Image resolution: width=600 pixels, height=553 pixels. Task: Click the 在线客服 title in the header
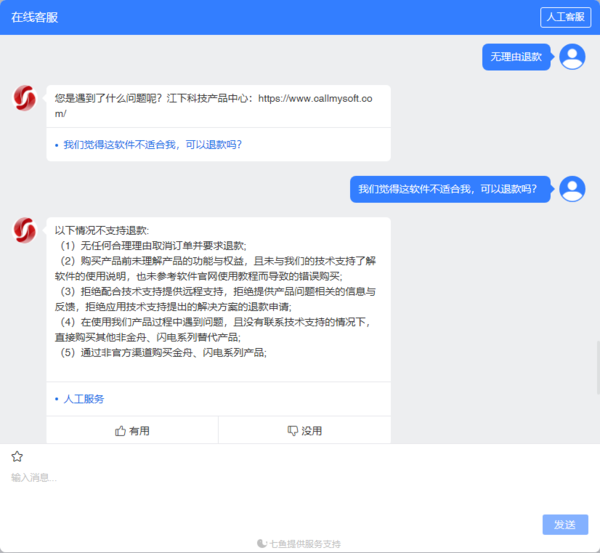click(37, 17)
